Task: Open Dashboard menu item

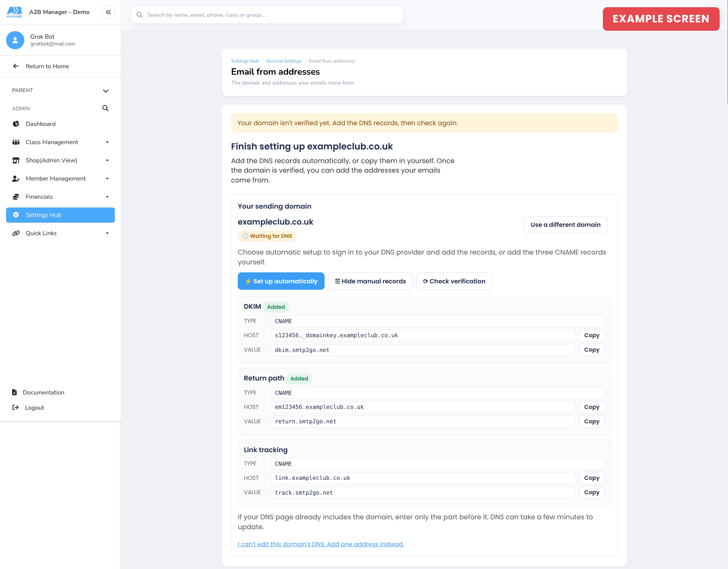Action: pos(60,124)
